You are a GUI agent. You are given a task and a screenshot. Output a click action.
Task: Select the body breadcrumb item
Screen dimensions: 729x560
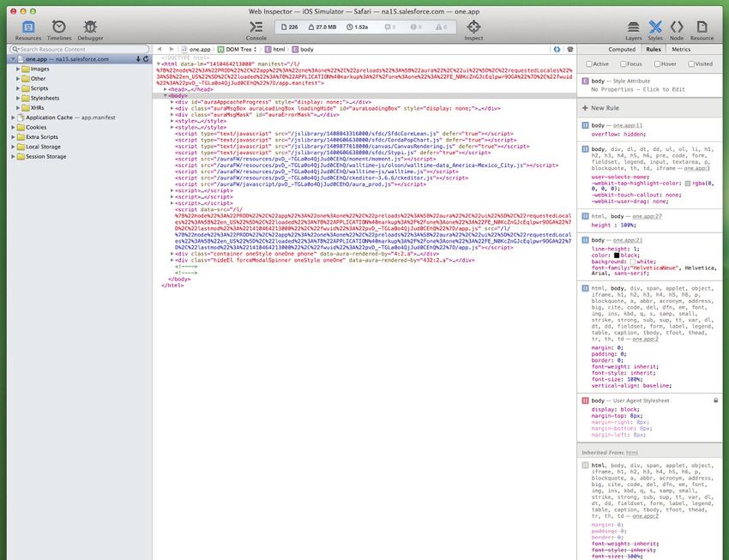click(303, 49)
